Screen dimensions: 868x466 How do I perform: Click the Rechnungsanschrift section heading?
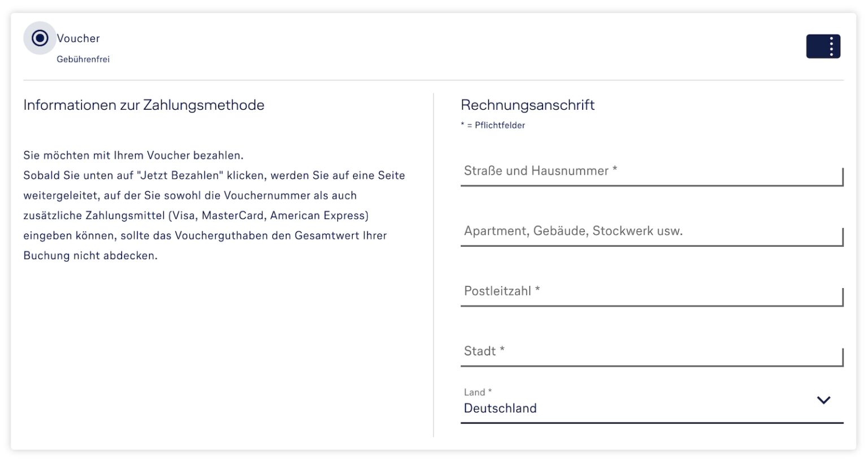528,105
